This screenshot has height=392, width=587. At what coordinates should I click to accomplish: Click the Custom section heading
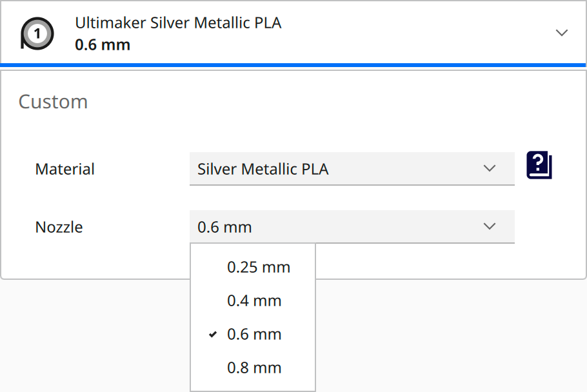(x=54, y=101)
